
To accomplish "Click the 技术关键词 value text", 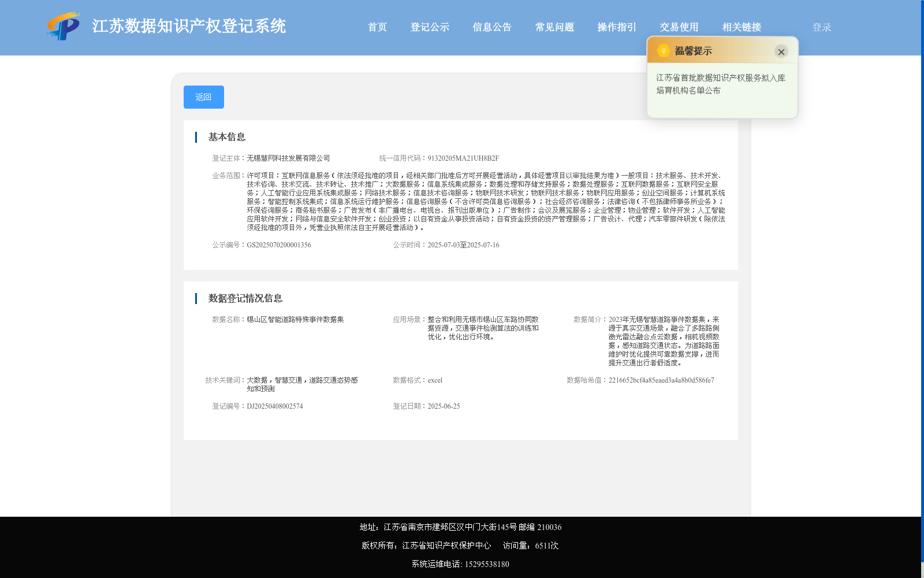I will pos(302,384).
